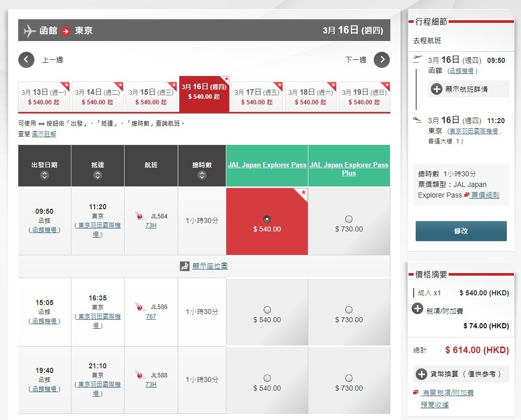
Task: Switch to 3月13日 (週一) date tab
Action: point(44,97)
